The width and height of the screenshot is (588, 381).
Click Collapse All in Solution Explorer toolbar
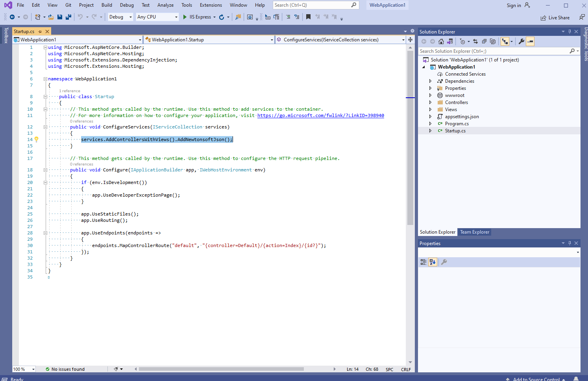[484, 41]
